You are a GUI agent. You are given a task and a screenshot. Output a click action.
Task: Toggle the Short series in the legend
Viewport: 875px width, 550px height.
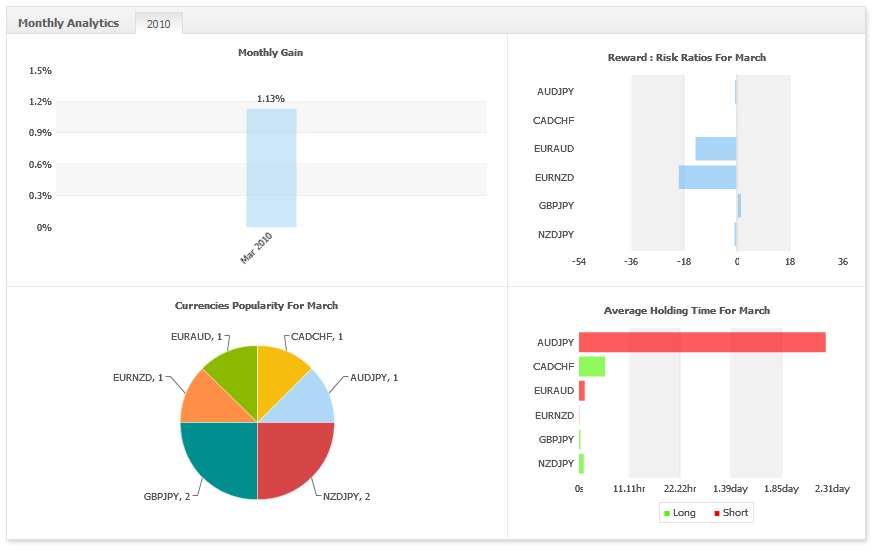pyautogui.click(x=730, y=513)
